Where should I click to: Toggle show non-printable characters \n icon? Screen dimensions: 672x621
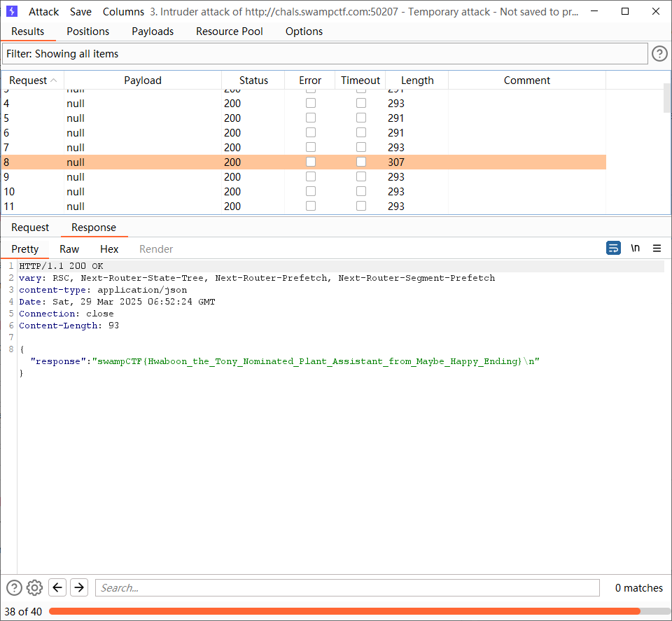click(636, 249)
